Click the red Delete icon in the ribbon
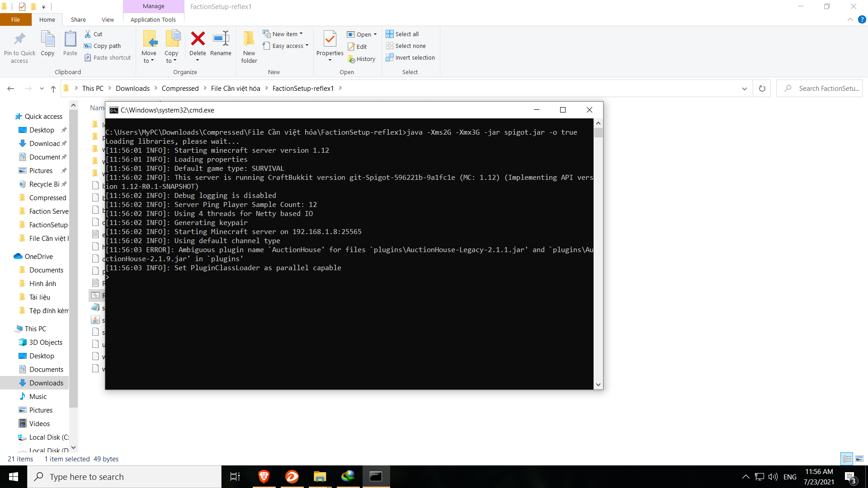This screenshot has height=488, width=868. pyautogui.click(x=198, y=39)
